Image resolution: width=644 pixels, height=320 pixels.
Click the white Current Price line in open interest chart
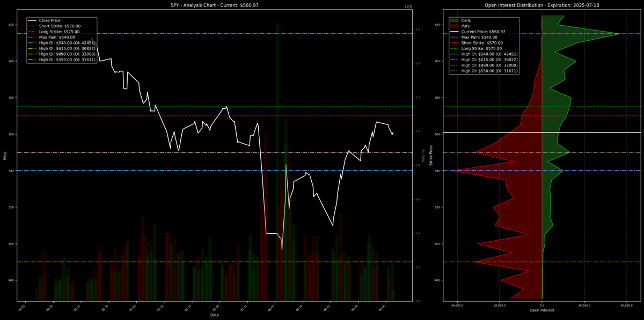(542, 132)
